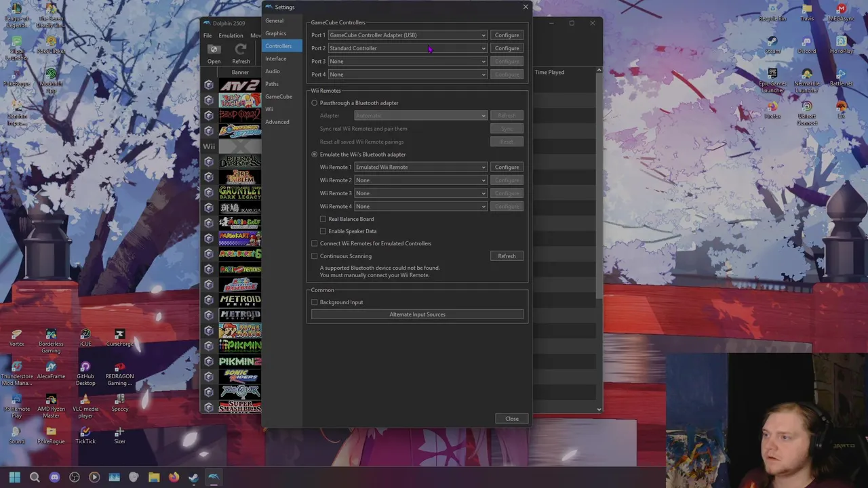Viewport: 868px width, 488px height.
Task: Click Discord icon on taskbar
Action: click(x=54, y=477)
